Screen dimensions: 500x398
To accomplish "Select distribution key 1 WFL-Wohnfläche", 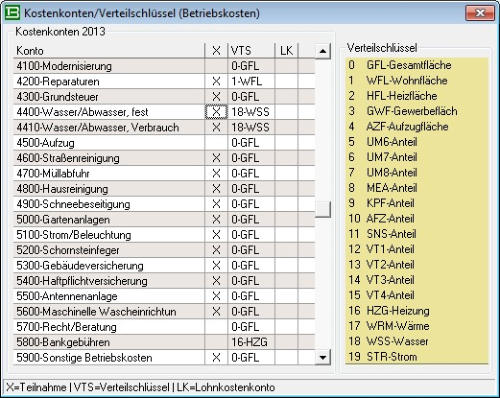I will coord(417,80).
